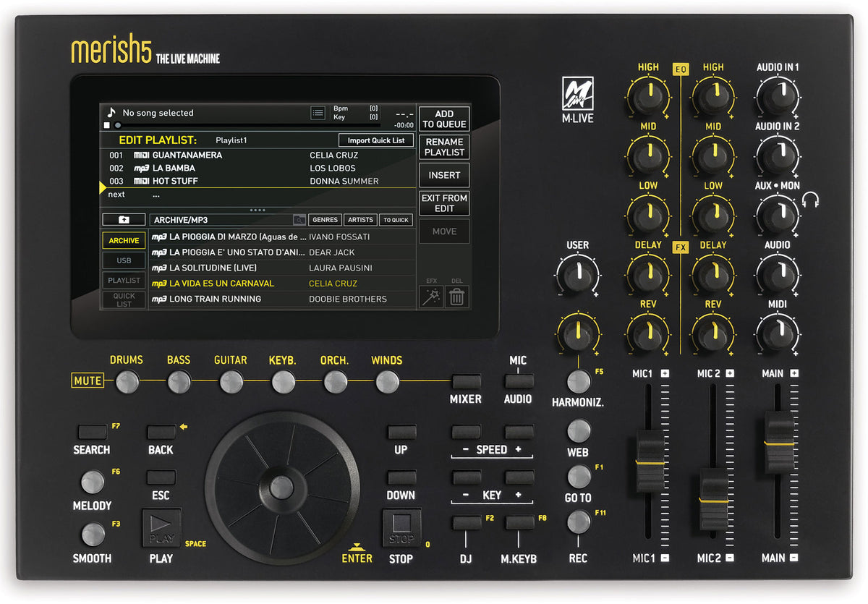Hit the PLAY triangle button
This screenshot has width=868, height=604.
click(x=161, y=529)
